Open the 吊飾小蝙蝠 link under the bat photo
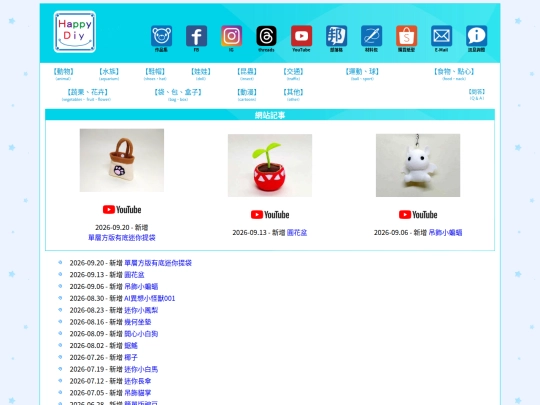Screen dimensions: 540x405 click(445, 233)
